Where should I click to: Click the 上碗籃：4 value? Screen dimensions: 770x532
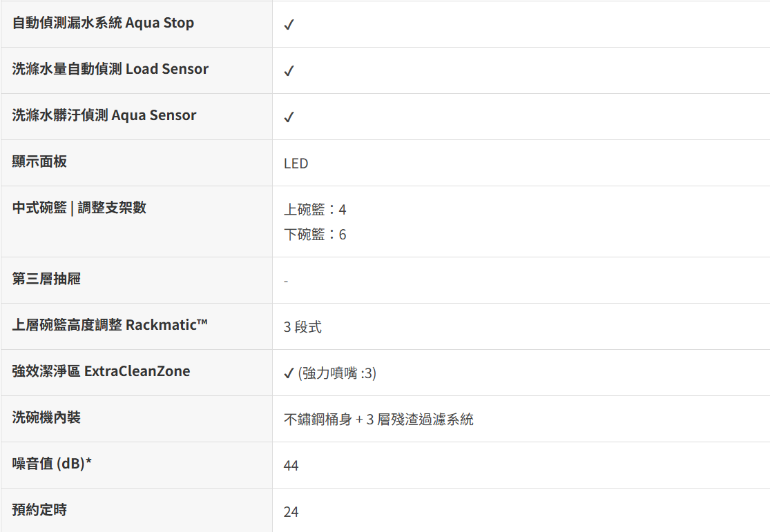pyautogui.click(x=315, y=209)
